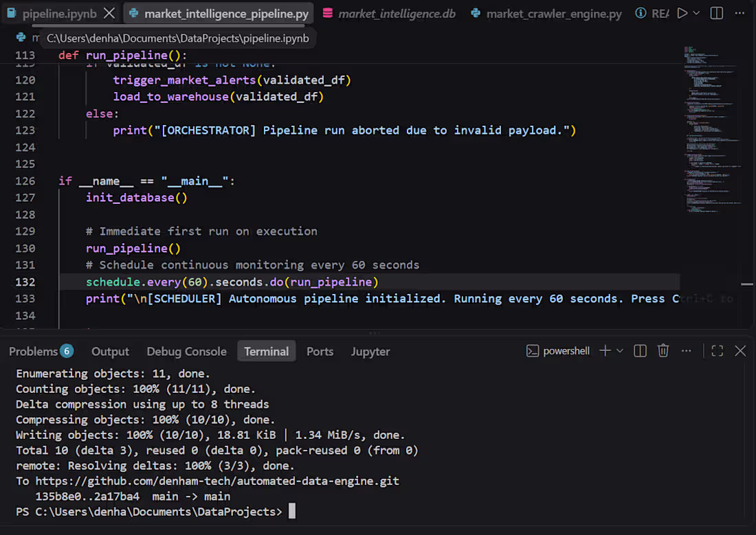Create a new terminal with plus icon
The image size is (756, 535).
(605, 351)
